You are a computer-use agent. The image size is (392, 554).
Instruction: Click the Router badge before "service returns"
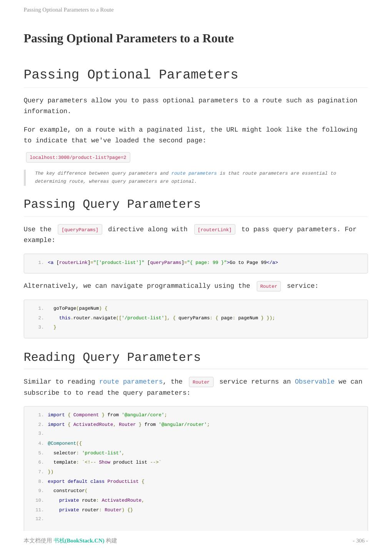coord(201,382)
